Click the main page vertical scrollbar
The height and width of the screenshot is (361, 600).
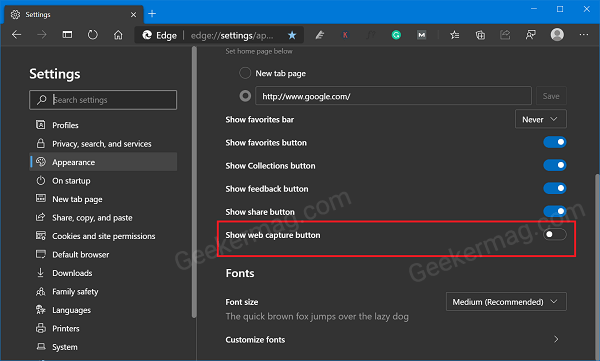597,266
